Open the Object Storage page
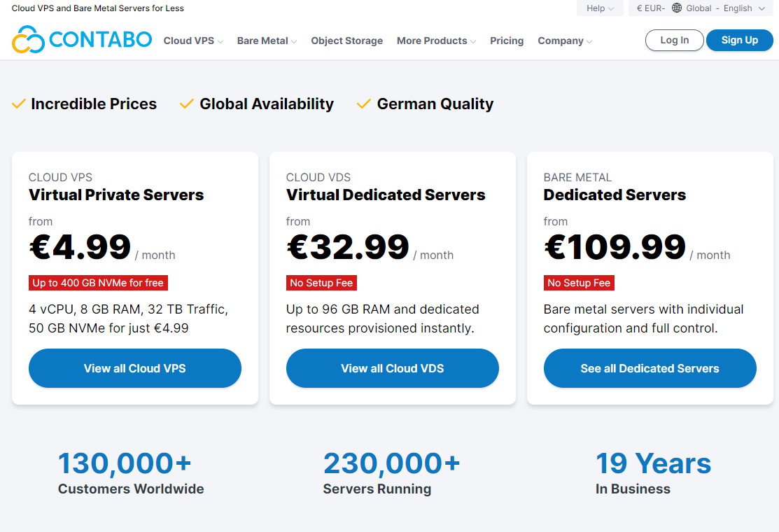The width and height of the screenshot is (779, 532). pos(346,41)
